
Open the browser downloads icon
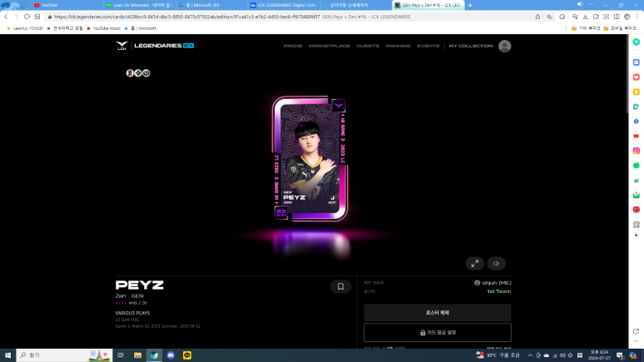(586, 17)
